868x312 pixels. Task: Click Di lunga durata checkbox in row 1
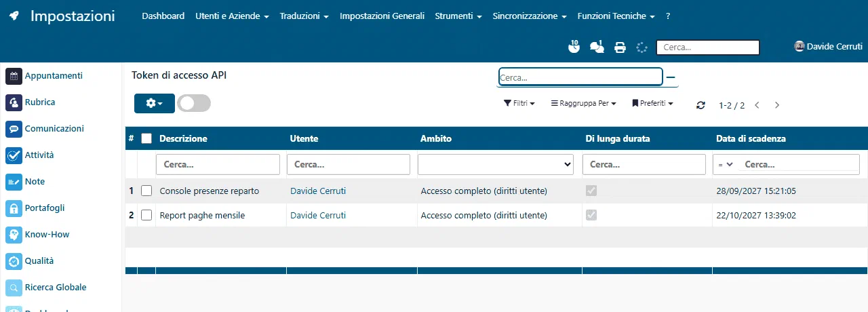tap(591, 191)
